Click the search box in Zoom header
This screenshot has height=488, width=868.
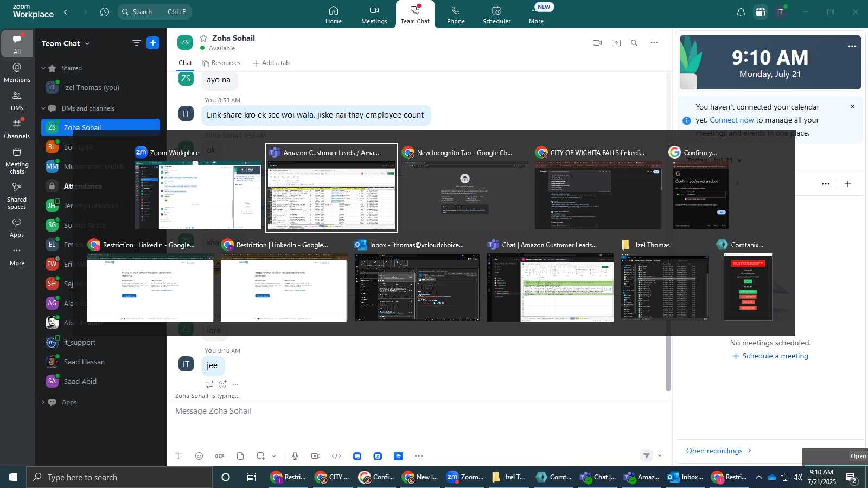click(x=155, y=12)
